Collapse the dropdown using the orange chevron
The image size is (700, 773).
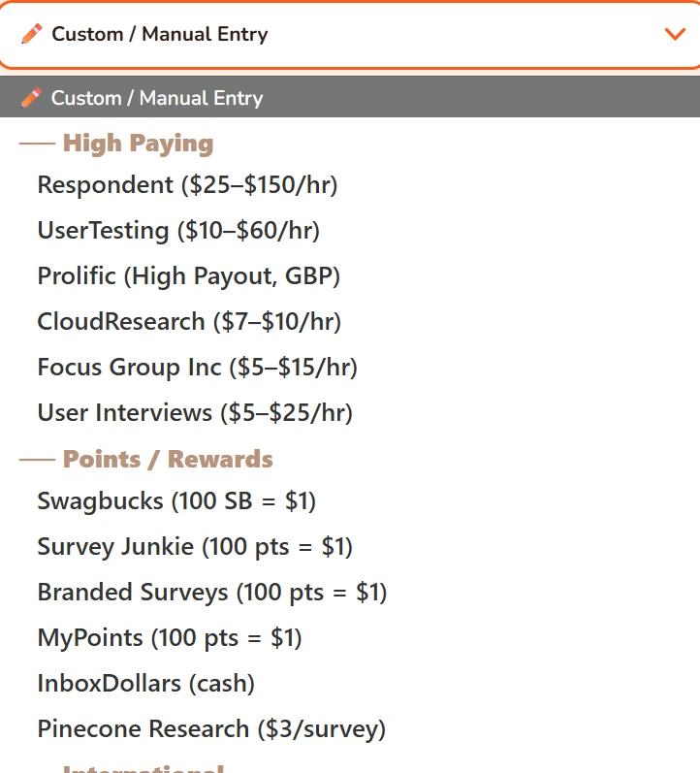tap(675, 34)
